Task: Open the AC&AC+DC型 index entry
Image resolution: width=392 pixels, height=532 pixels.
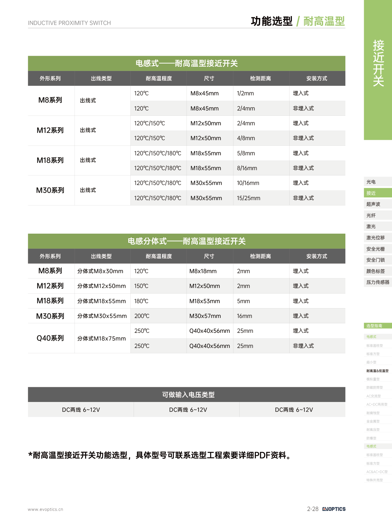Action: (377, 472)
